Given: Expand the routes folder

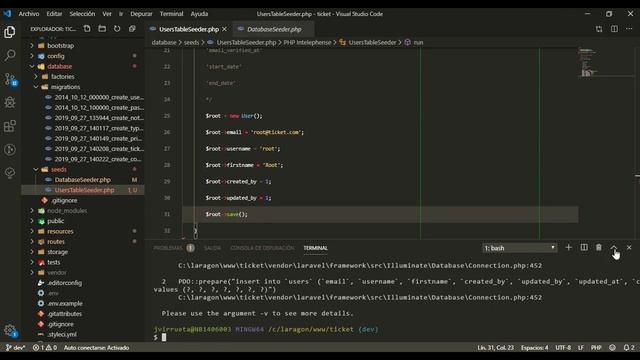Looking at the screenshot, I should coord(56,242).
